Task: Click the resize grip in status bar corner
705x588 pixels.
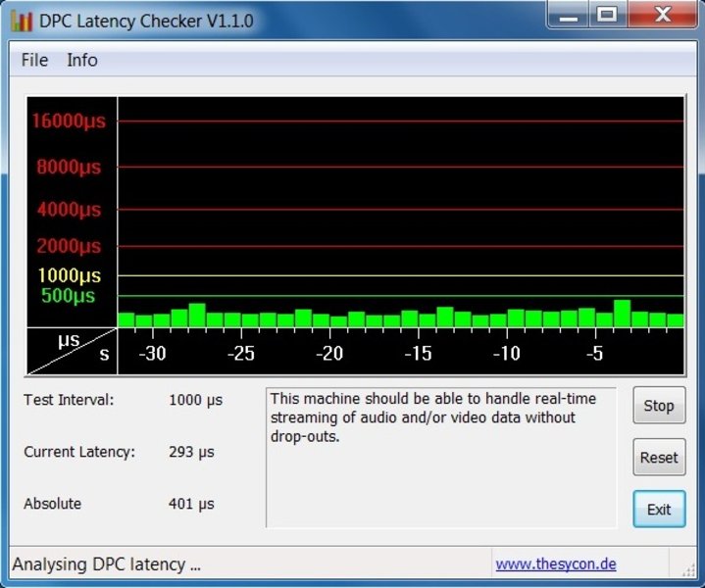Action: [x=688, y=570]
